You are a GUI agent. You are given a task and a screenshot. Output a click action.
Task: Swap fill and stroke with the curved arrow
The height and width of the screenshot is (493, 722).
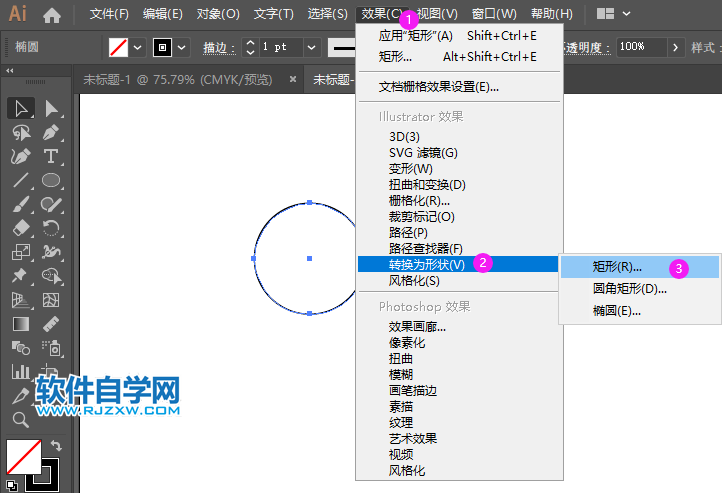pyautogui.click(x=56, y=446)
